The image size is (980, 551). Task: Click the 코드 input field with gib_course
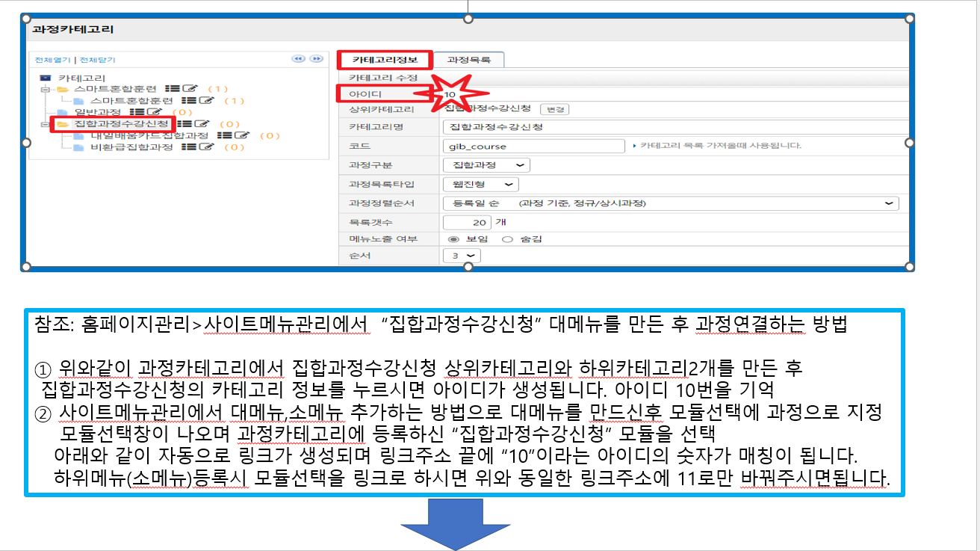pos(533,146)
